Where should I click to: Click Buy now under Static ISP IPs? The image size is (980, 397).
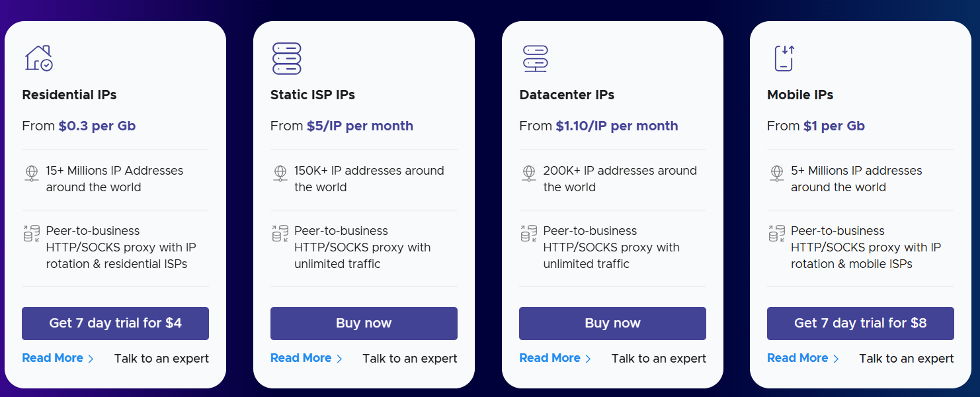(364, 323)
